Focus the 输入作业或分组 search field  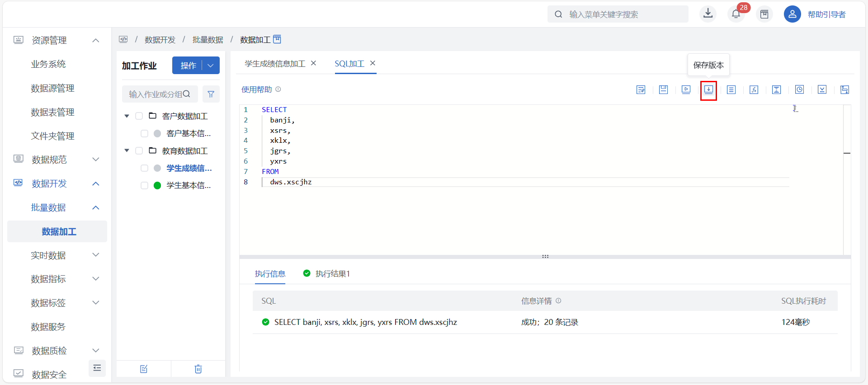pos(160,94)
